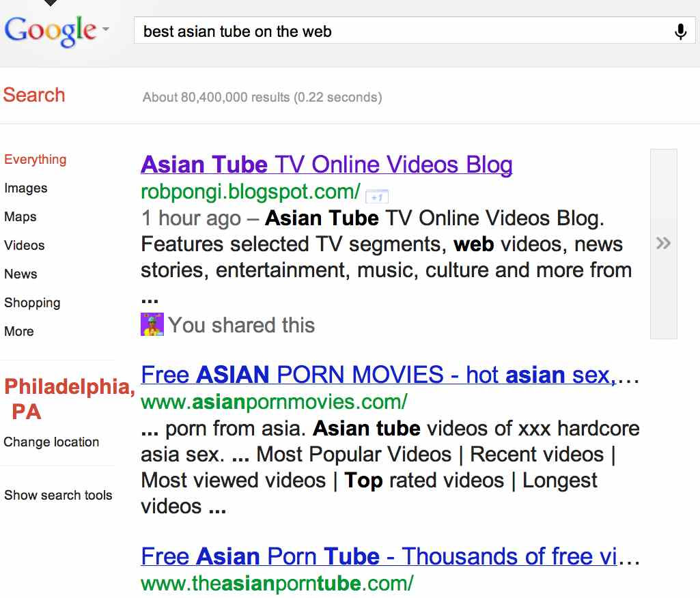Click the 'About 80,400,000 results' count text
The image size is (700, 598).
tap(262, 98)
